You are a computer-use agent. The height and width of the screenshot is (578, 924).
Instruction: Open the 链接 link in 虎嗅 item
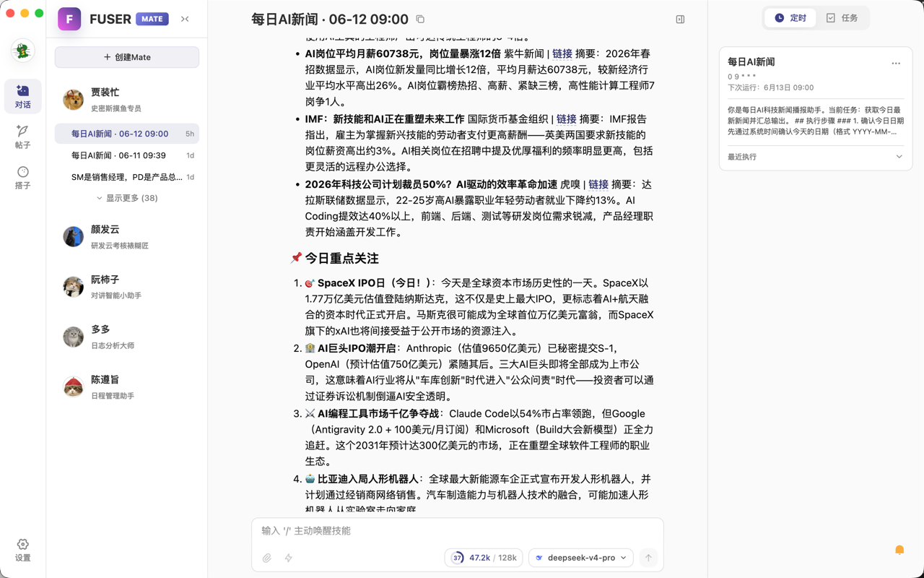tap(598, 184)
